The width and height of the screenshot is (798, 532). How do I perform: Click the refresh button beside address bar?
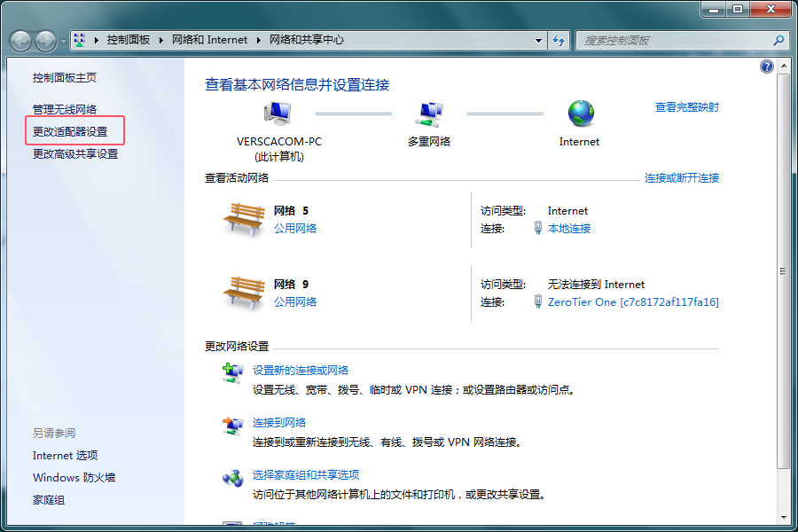559,40
